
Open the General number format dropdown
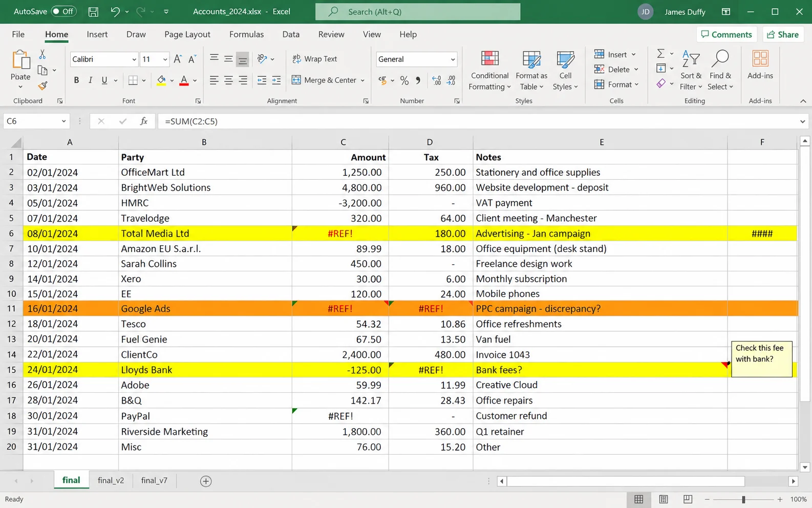coord(453,59)
